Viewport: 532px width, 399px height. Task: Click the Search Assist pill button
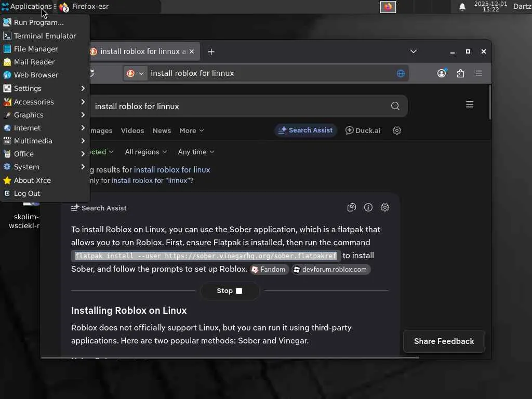click(x=305, y=130)
